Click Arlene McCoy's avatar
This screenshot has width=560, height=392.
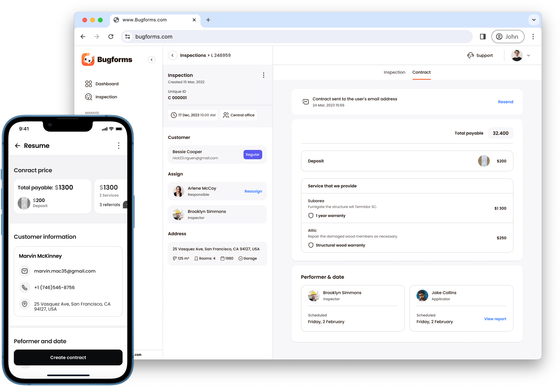pyautogui.click(x=178, y=191)
